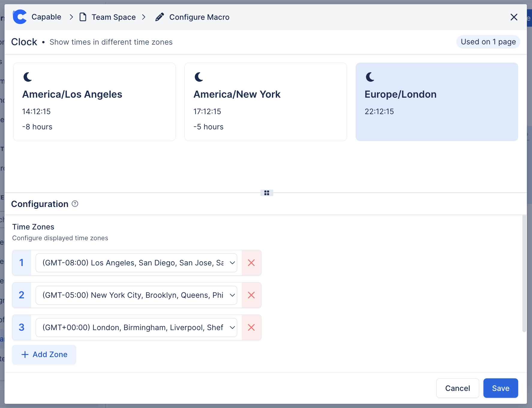532x408 pixels.
Task: Click the pencil icon beside Configure Macro
Action: (159, 17)
